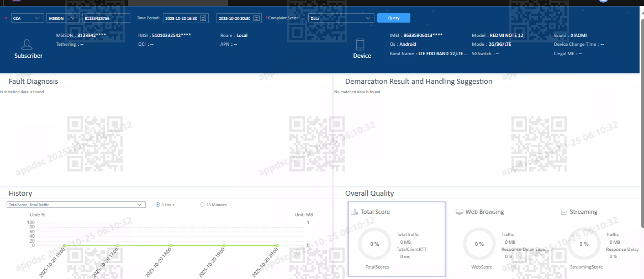This screenshot has width=644, height=279.
Task: Open the CCA dropdown
Action: click(27, 18)
